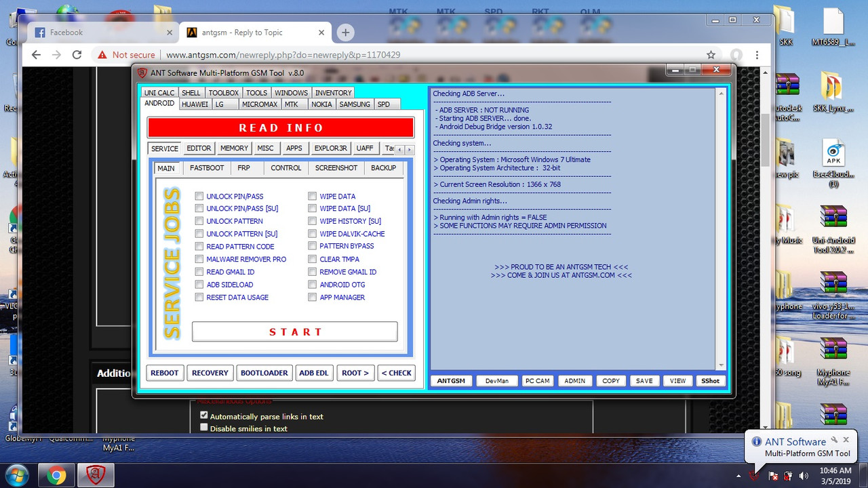
Task: Select the FRP sub-tab
Action: coord(243,168)
